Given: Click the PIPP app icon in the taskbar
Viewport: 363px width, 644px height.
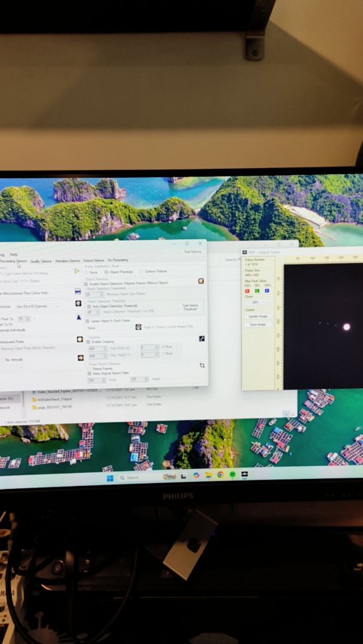Looking at the screenshot, I should tap(245, 475).
